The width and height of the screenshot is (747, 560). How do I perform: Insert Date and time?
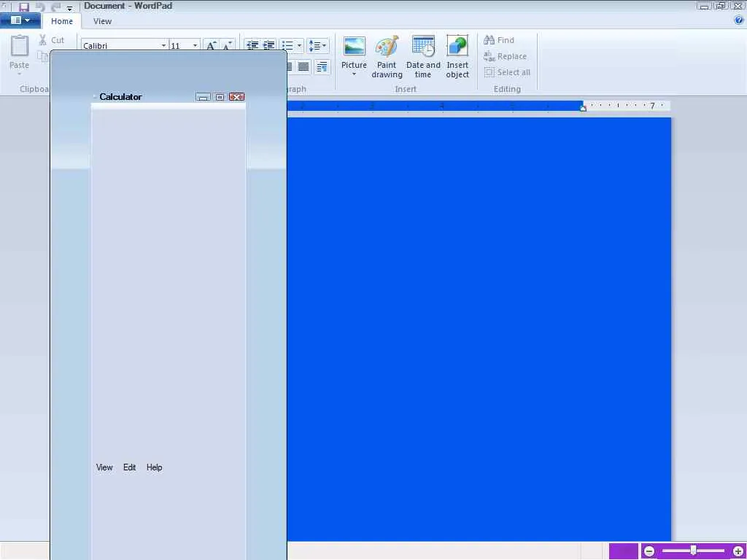[423, 57]
